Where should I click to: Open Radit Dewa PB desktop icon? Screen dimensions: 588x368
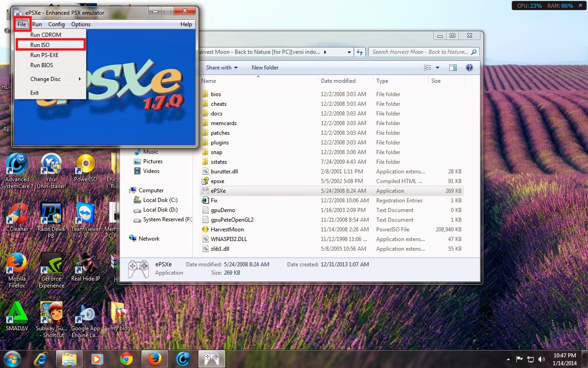(x=51, y=220)
